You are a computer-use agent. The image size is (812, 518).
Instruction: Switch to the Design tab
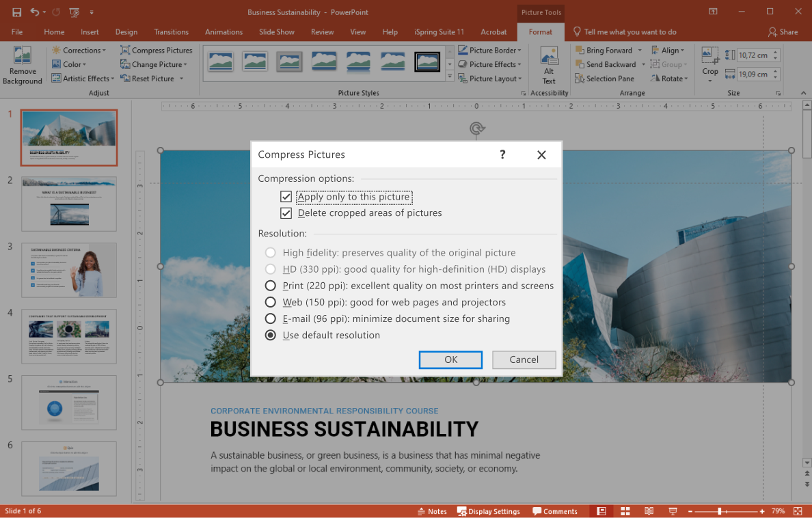126,32
